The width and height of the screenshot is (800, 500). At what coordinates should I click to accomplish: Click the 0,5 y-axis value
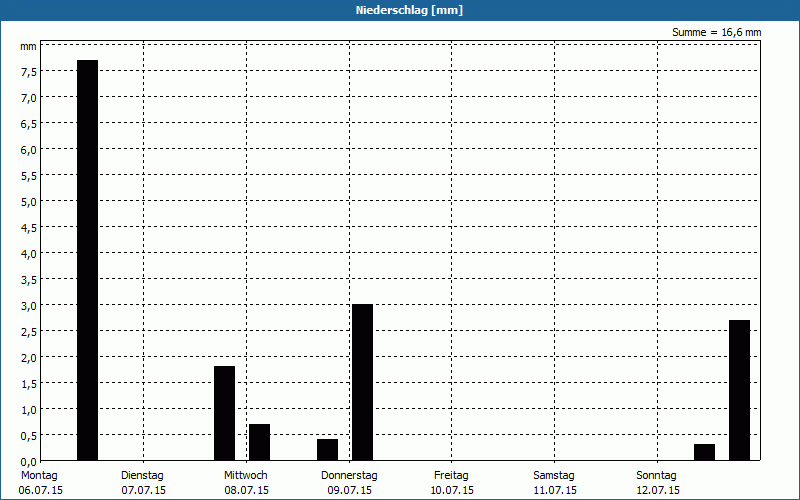[x=29, y=437]
